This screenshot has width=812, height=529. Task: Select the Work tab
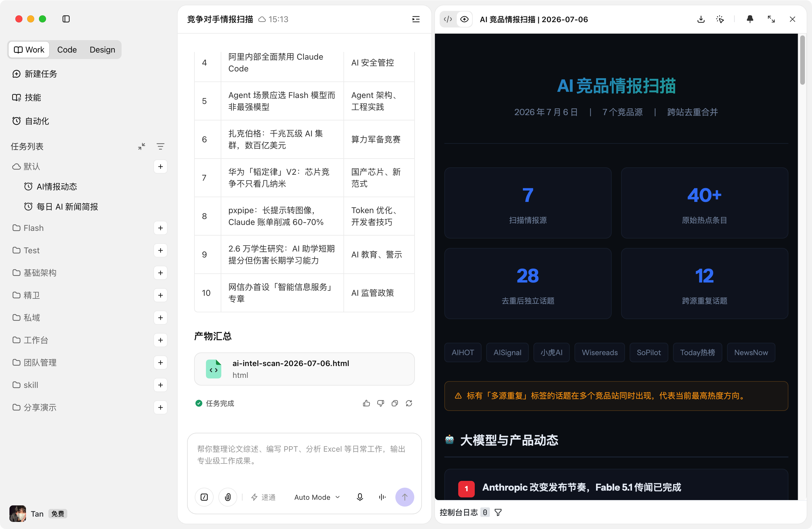pyautogui.click(x=29, y=50)
